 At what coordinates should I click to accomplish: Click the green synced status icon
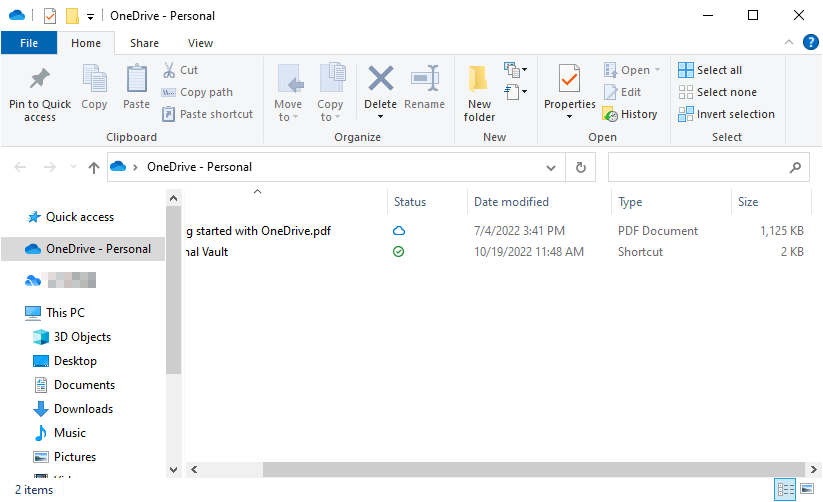click(x=398, y=252)
